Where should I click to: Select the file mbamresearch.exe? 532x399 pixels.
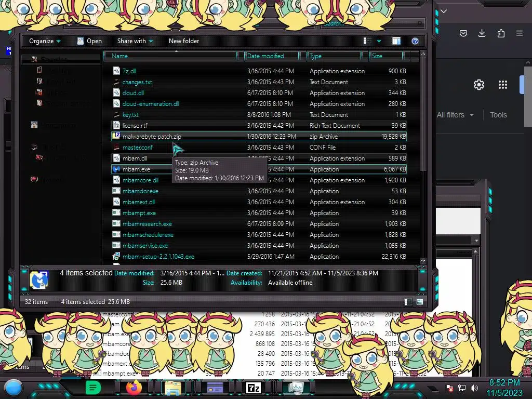[147, 224]
